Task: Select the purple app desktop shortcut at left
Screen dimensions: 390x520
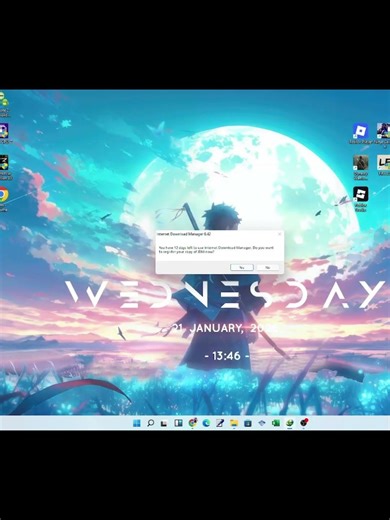Action: tap(4, 133)
